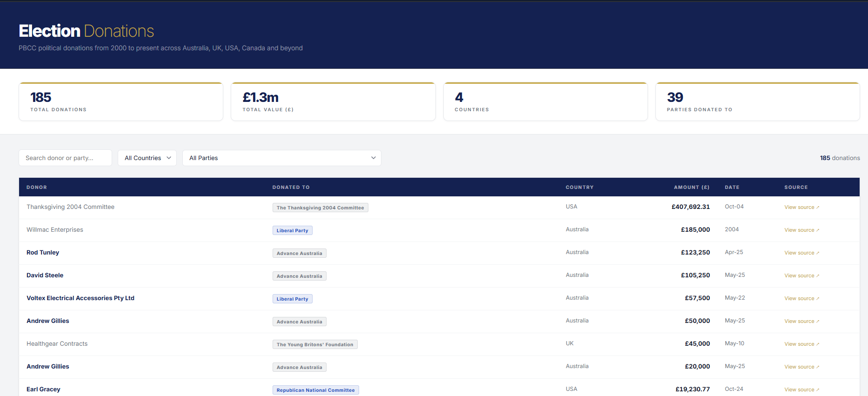The width and height of the screenshot is (868, 396).
Task: Open View source for Willmac Enterprises
Action: 801,230
